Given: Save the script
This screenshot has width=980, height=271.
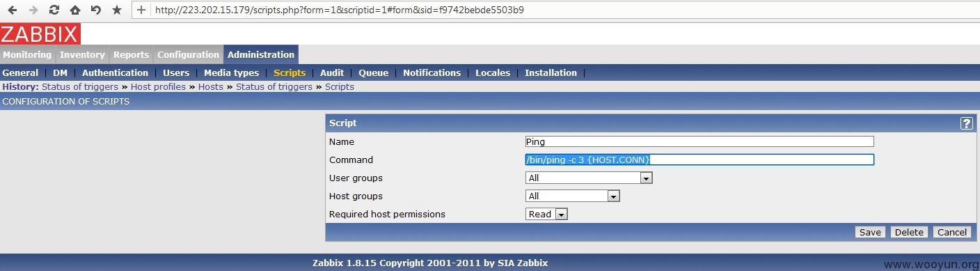Looking at the screenshot, I should (870, 232).
